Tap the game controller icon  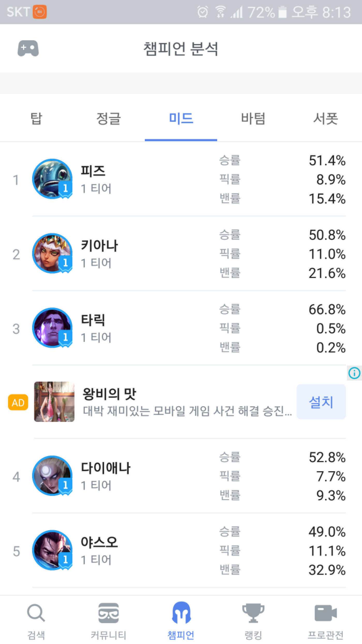point(28,48)
